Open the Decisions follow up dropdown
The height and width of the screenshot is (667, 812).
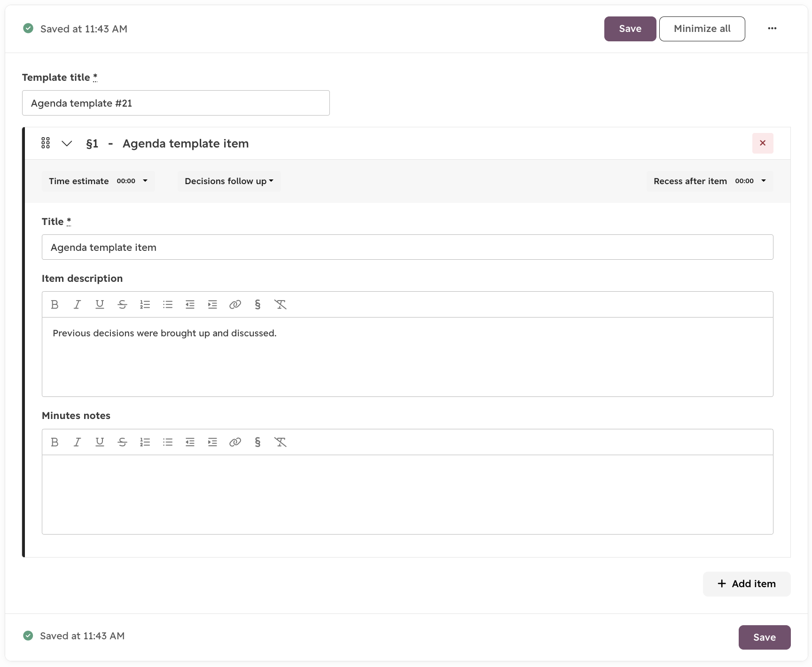(229, 181)
